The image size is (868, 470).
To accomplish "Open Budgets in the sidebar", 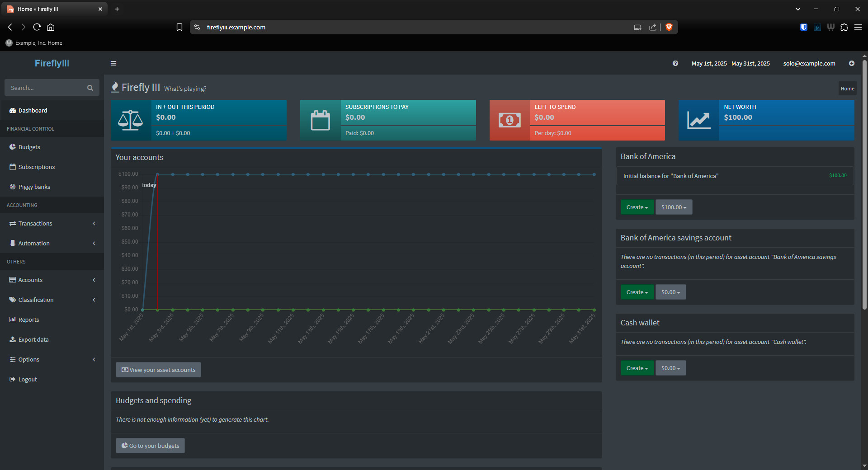I will point(29,147).
